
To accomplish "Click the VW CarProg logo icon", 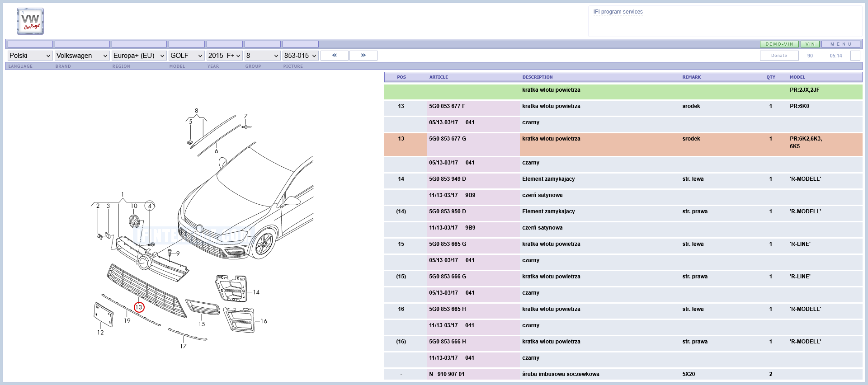I will pyautogui.click(x=30, y=21).
